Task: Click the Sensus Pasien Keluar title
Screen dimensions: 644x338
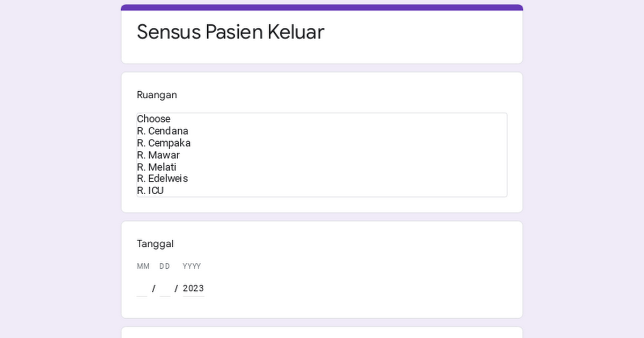Action: [x=230, y=32]
